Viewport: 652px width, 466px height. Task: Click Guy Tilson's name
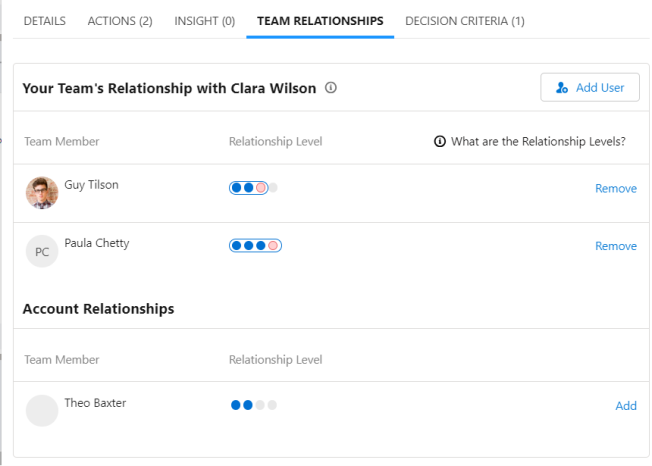click(91, 185)
